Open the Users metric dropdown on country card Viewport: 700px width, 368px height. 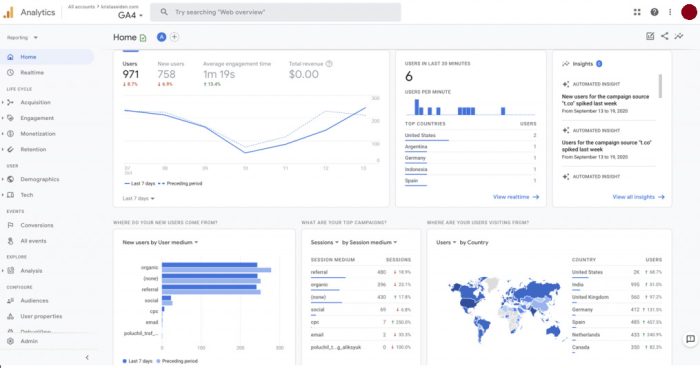coord(446,243)
